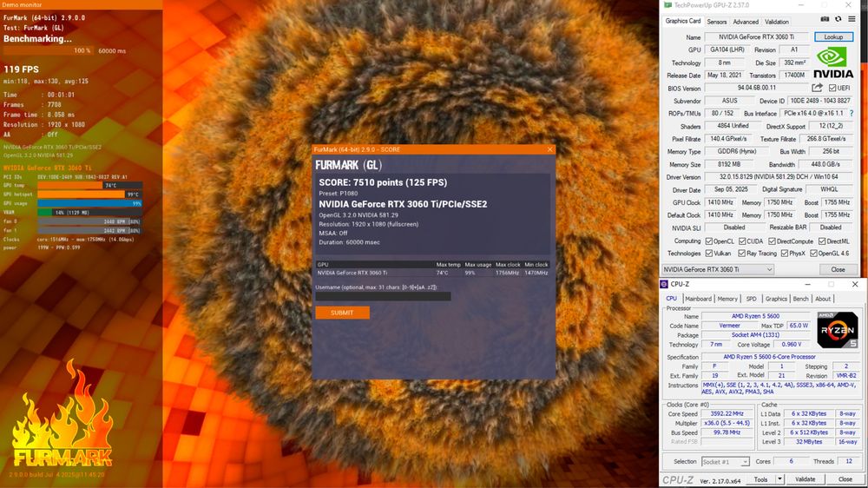Open the Advanced tab in GPU-Z
Screen dimensions: 868x488
[x=746, y=22]
